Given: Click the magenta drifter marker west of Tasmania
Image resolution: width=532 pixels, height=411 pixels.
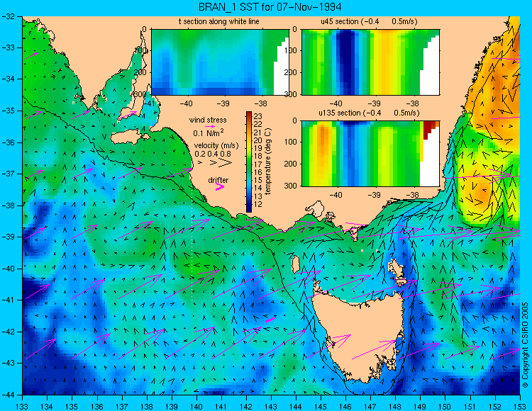Looking at the screenshot, I should 270,319.
